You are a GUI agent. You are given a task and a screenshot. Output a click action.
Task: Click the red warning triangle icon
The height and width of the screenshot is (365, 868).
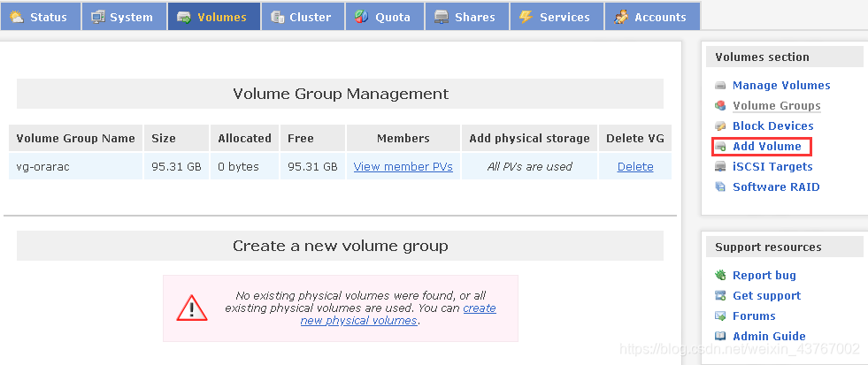coord(192,308)
